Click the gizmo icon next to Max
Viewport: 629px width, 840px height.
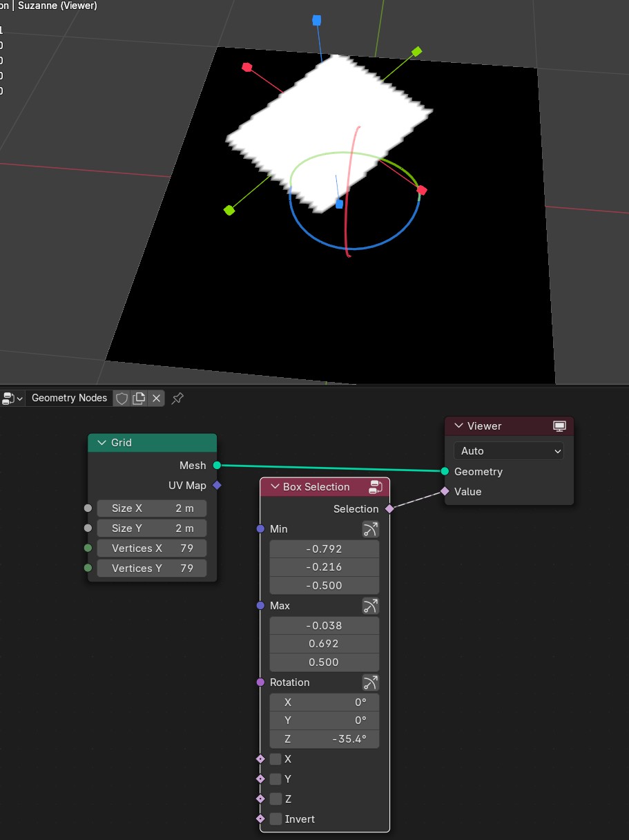371,606
